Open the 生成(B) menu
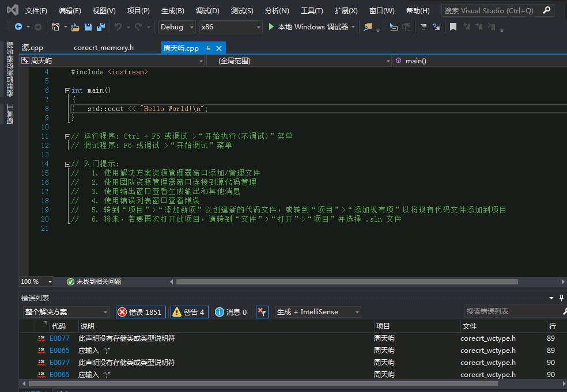The width and height of the screenshot is (567, 392). click(x=172, y=10)
